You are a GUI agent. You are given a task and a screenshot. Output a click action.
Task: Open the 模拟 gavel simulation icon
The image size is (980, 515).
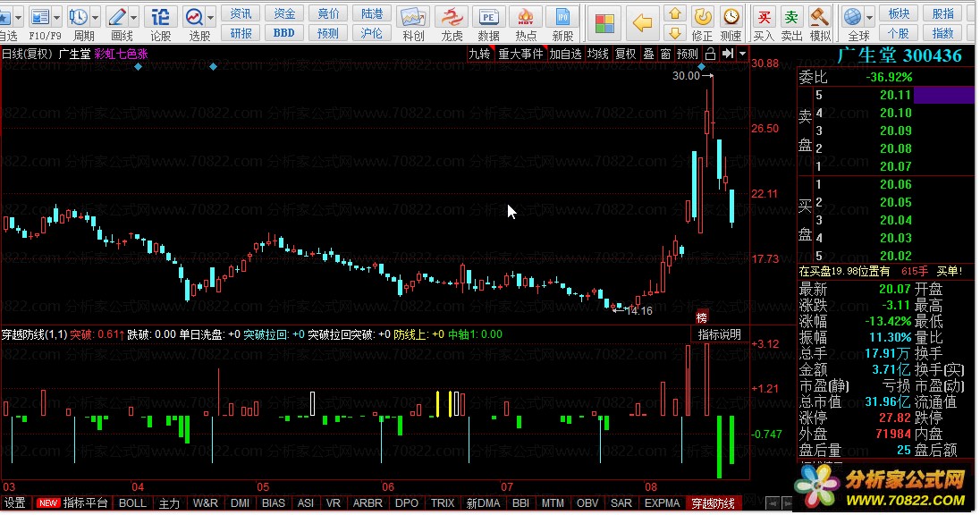point(819,17)
